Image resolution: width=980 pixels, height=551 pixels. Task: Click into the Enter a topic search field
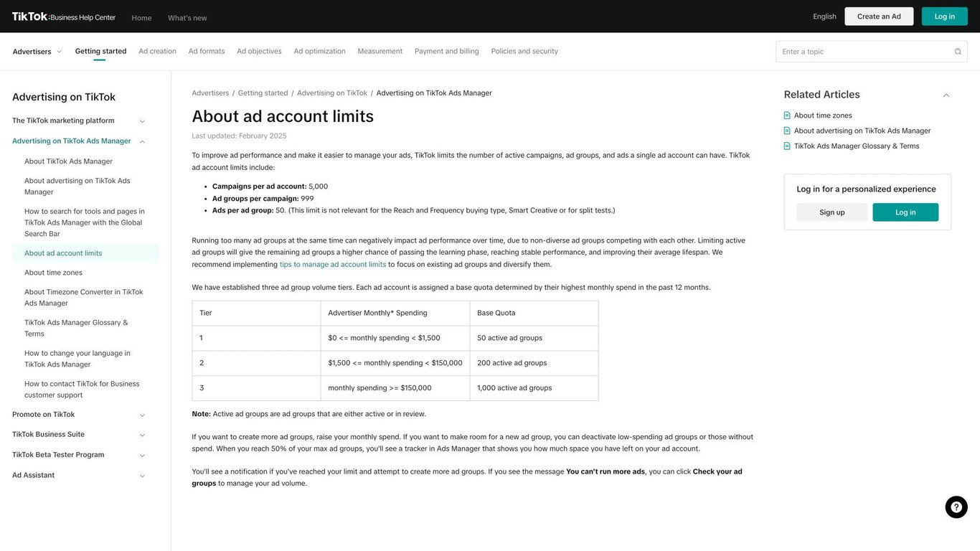click(864, 52)
